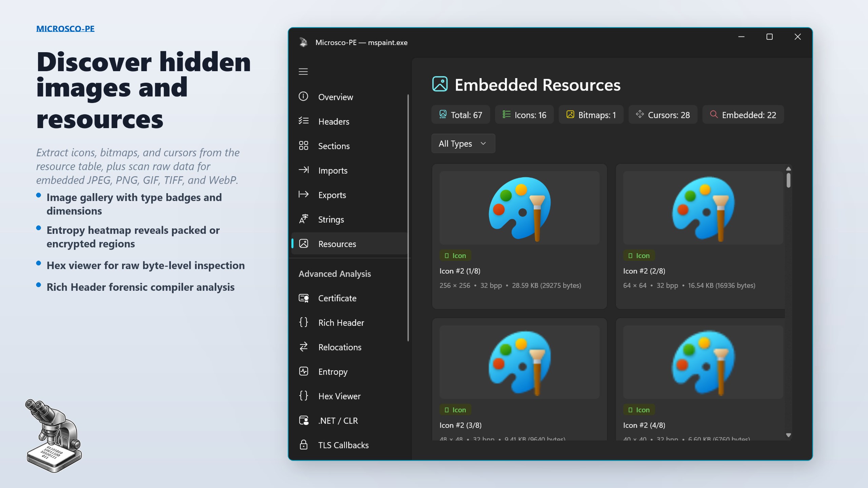The height and width of the screenshot is (488, 868).
Task: Expand the Advanced Analysis section
Action: click(334, 274)
